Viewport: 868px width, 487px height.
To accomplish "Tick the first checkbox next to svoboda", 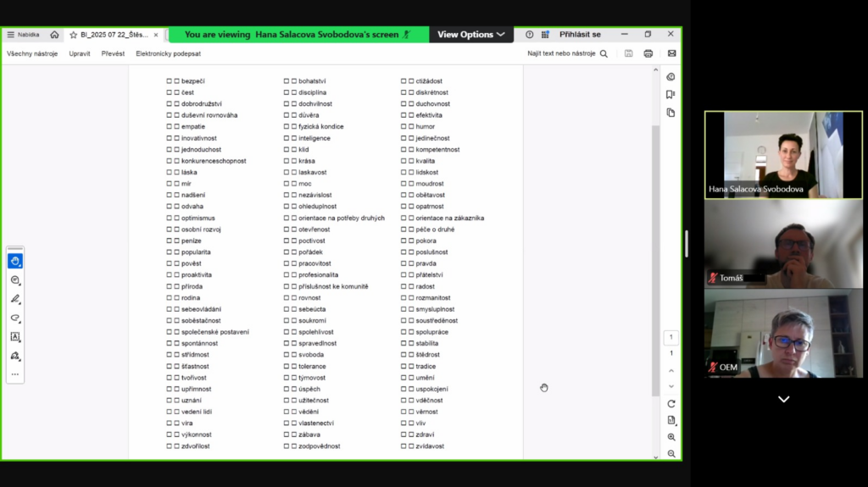I will (x=287, y=355).
